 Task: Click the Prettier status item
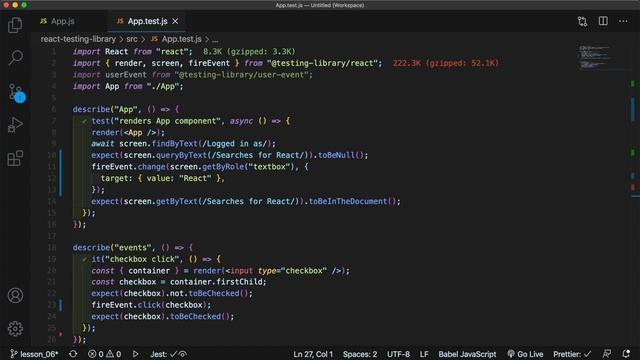click(572, 354)
